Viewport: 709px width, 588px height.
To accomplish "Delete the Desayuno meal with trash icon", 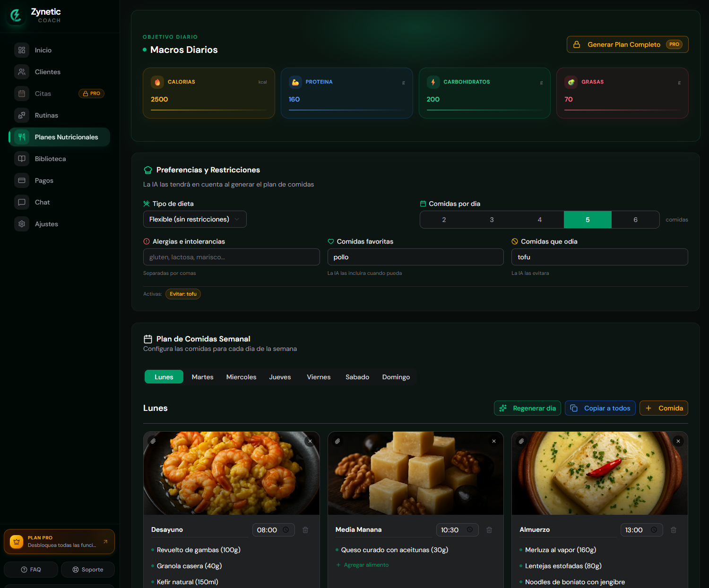I will (305, 530).
